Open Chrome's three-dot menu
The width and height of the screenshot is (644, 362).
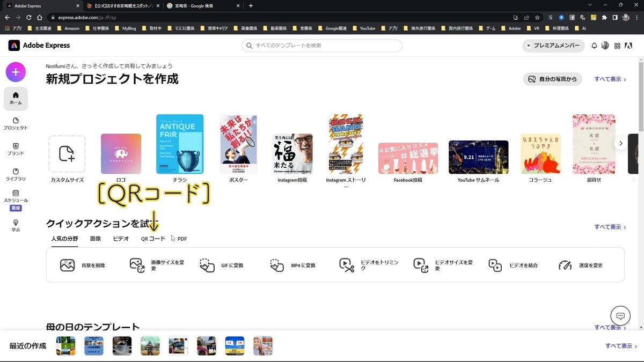pos(636,17)
